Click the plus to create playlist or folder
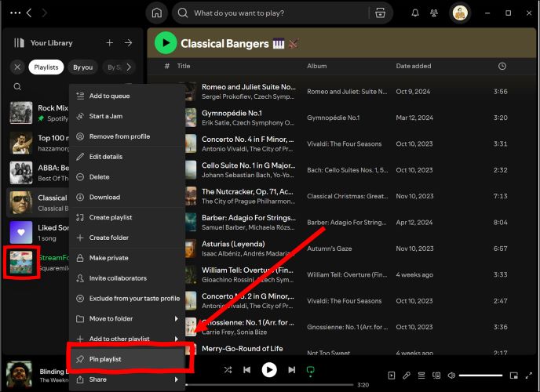 click(110, 42)
